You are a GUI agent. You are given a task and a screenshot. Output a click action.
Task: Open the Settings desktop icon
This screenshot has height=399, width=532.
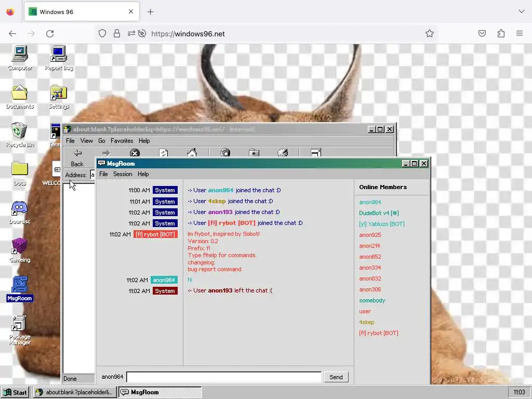click(59, 96)
